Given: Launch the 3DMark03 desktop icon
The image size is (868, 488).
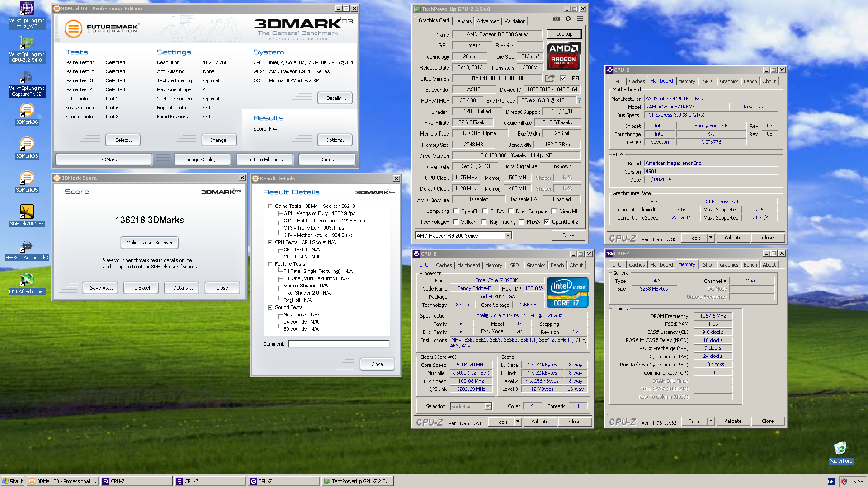Looking at the screenshot, I should click(27, 148).
